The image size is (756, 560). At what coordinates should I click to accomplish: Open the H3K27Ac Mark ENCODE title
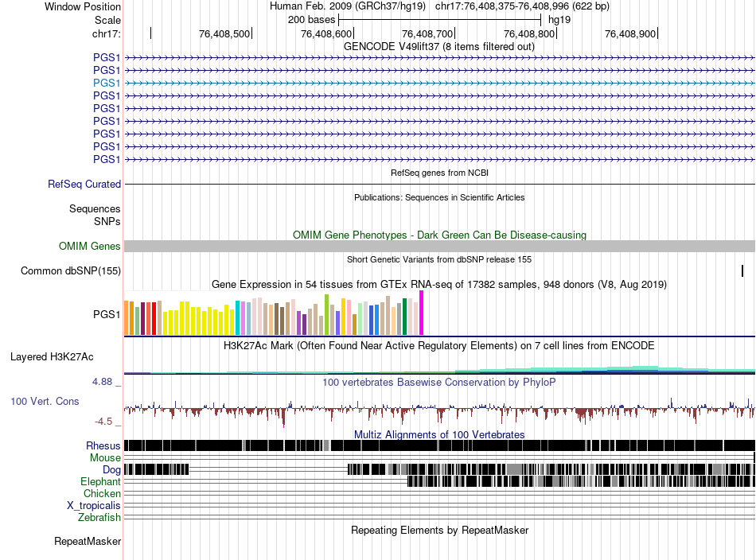point(439,346)
